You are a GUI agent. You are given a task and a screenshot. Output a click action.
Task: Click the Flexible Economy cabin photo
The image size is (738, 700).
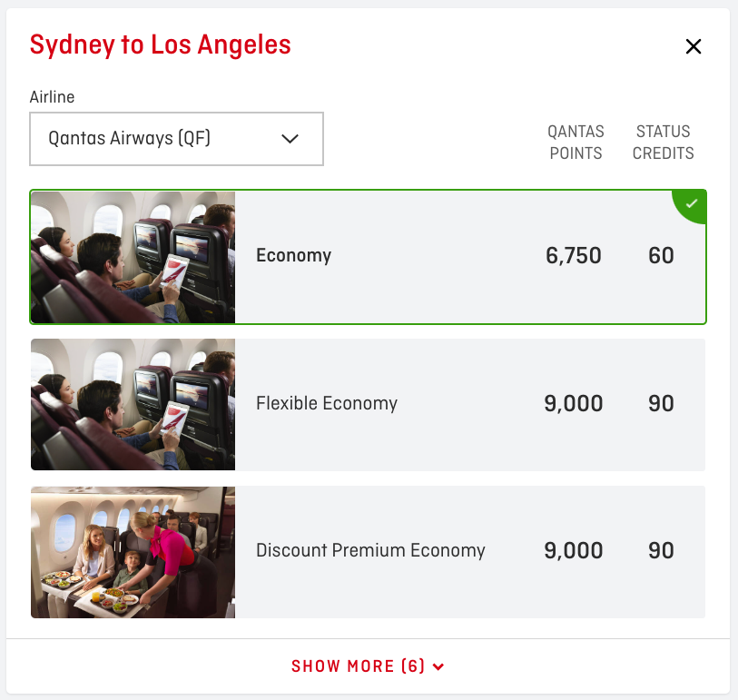point(133,405)
